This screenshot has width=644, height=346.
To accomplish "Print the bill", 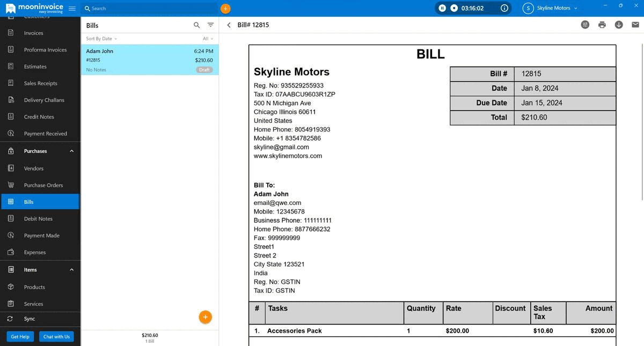I will coord(602,25).
